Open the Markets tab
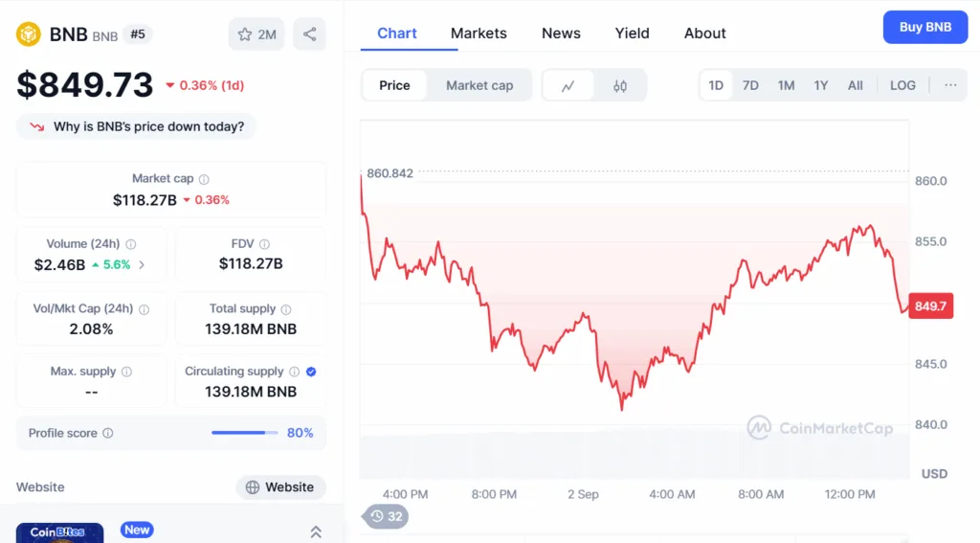980x543 pixels. pyautogui.click(x=479, y=34)
